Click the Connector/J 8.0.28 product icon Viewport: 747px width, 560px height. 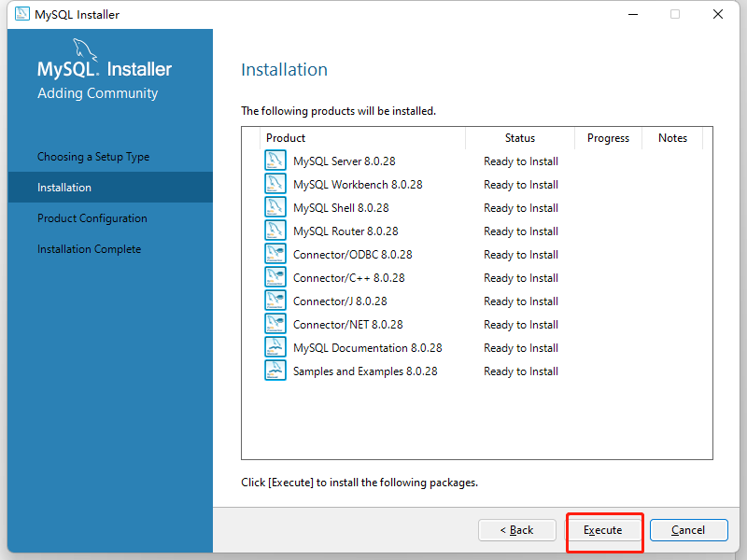coord(275,301)
